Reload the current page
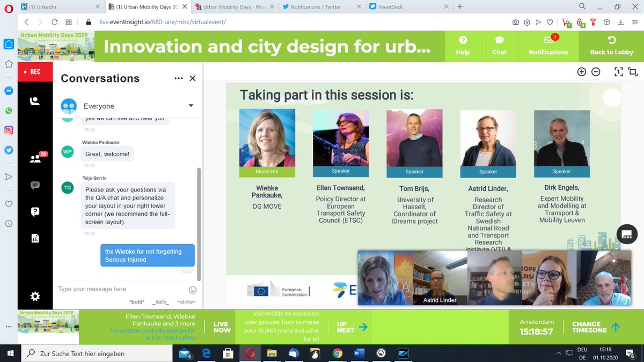 pyautogui.click(x=54, y=23)
